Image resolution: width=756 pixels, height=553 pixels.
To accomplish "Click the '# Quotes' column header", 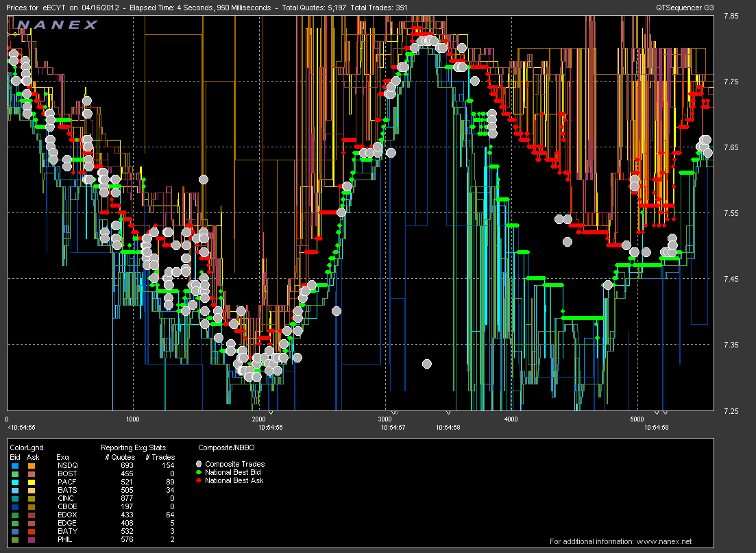I will click(120, 458).
